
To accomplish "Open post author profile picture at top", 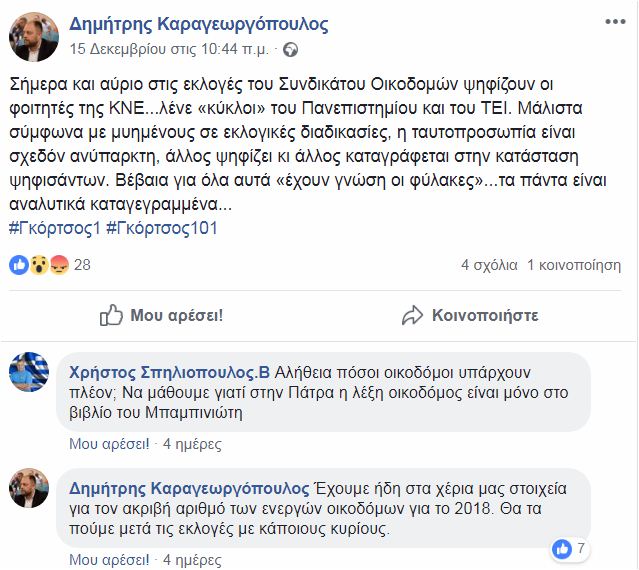I will click(x=34, y=37).
